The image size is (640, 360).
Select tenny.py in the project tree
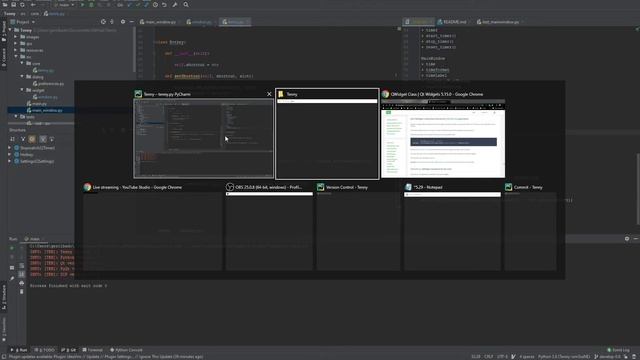tap(43, 70)
